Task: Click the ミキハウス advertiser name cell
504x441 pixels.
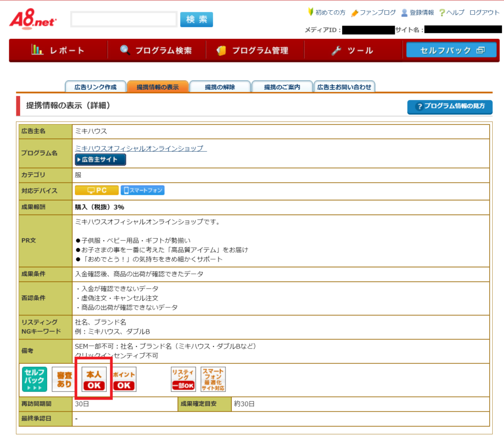Action: (x=281, y=131)
